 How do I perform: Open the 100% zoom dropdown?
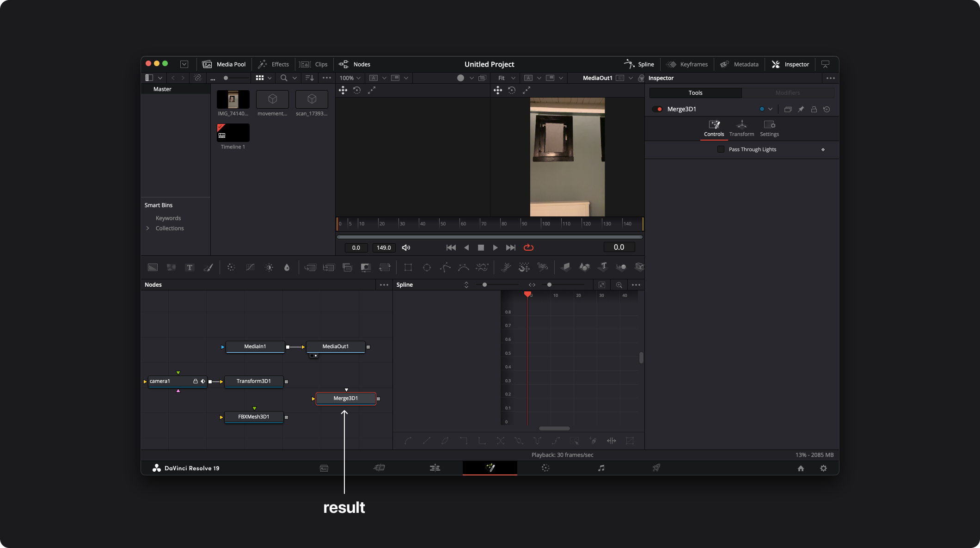(x=350, y=78)
